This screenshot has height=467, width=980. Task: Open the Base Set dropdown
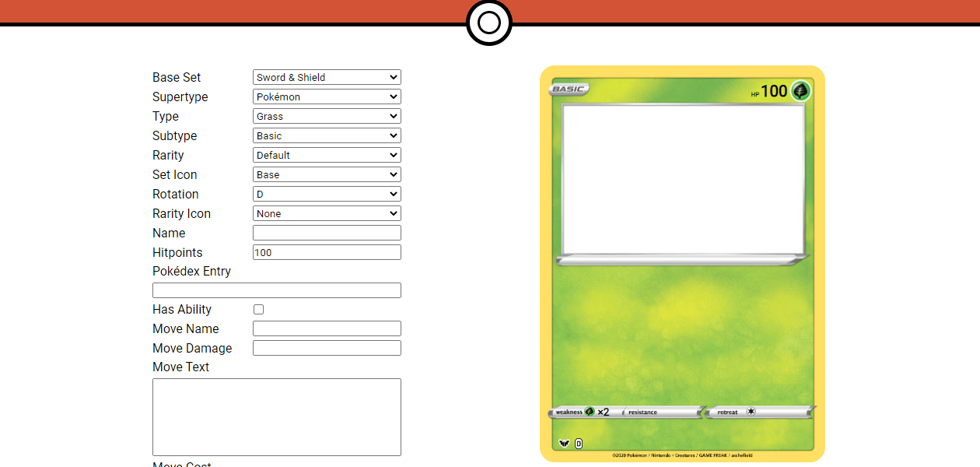[327, 77]
